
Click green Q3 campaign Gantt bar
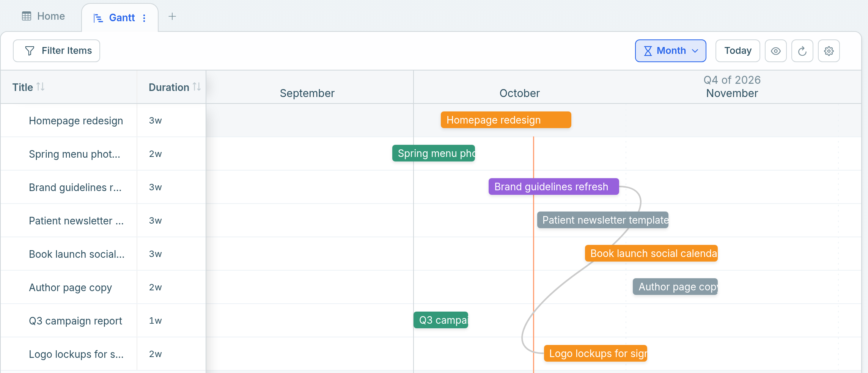(440, 320)
